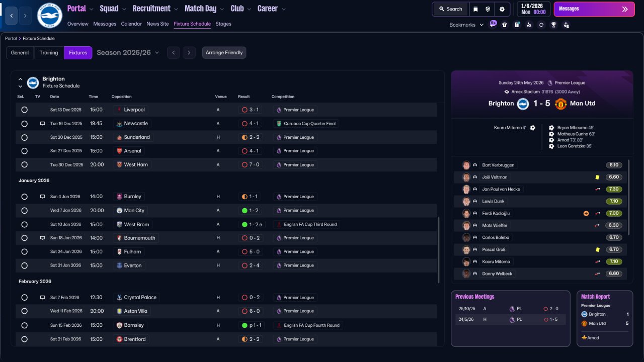This screenshot has height=362, width=644.
Task: Click the Man City club badge icon
Action: 119,211
